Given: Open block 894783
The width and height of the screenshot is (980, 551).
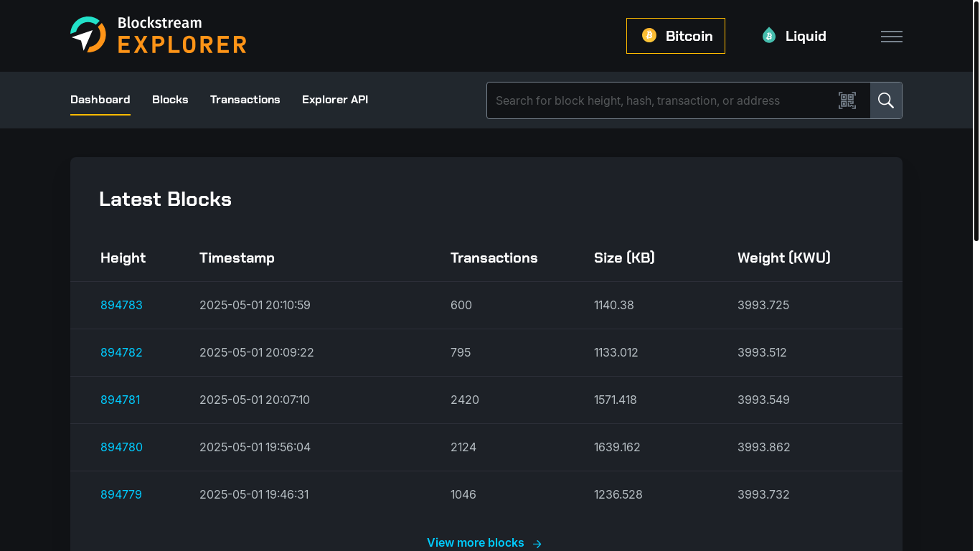Looking at the screenshot, I should pyautogui.click(x=121, y=305).
